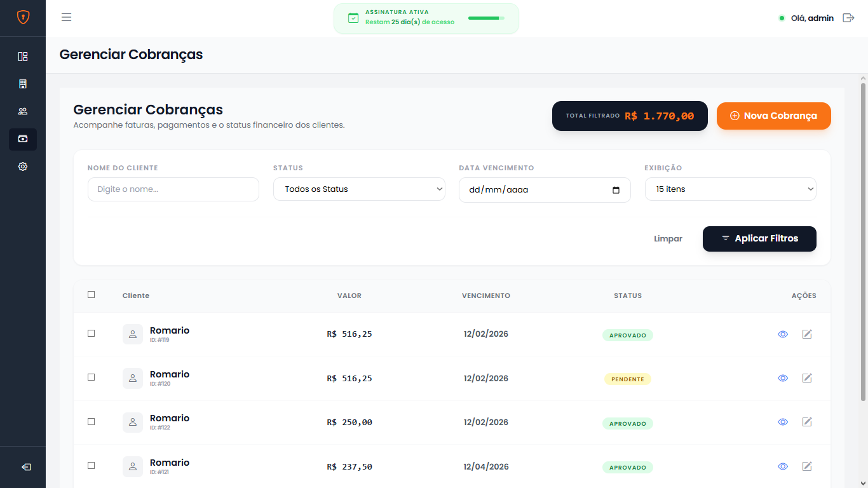Edit the charge with ID #119

click(807, 334)
